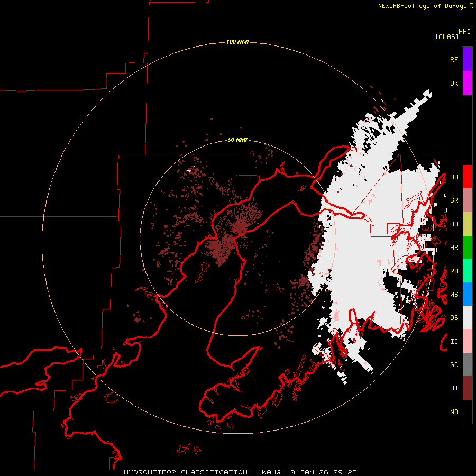Click the 100 NMI range ring label

click(x=237, y=42)
